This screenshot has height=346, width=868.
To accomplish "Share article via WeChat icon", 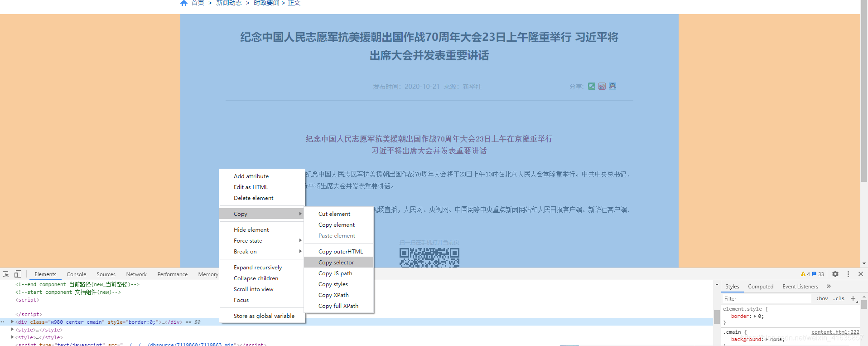I will [592, 86].
